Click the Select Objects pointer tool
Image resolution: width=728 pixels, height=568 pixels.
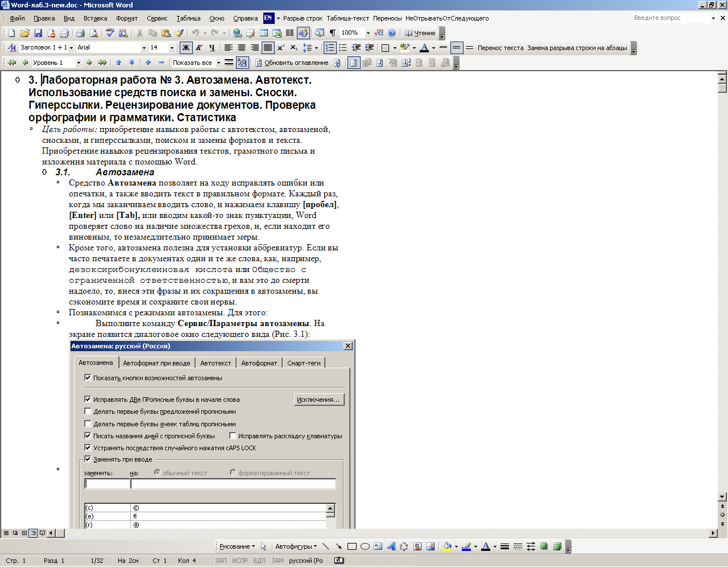click(264, 546)
